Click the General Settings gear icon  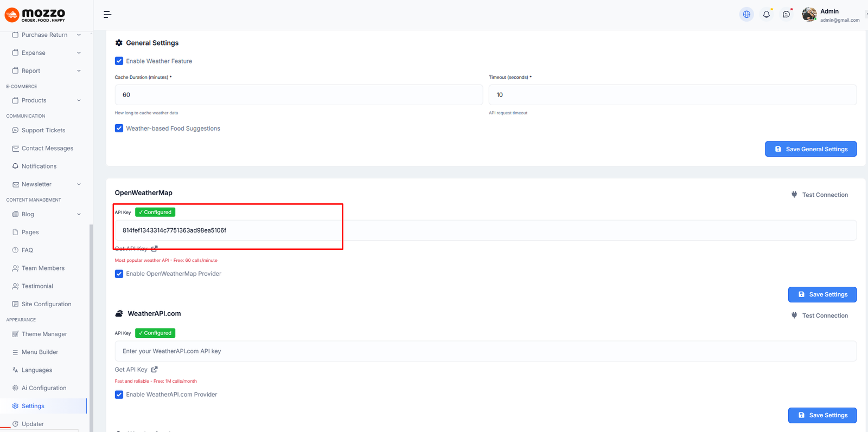(x=119, y=43)
